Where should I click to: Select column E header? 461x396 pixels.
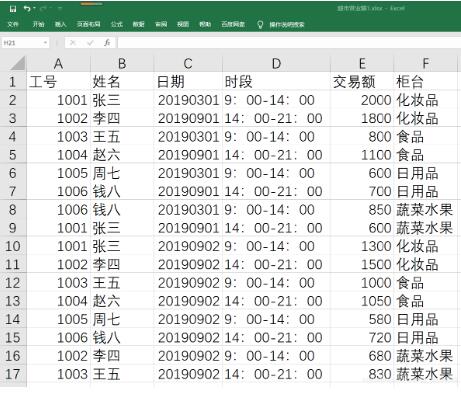(x=362, y=63)
